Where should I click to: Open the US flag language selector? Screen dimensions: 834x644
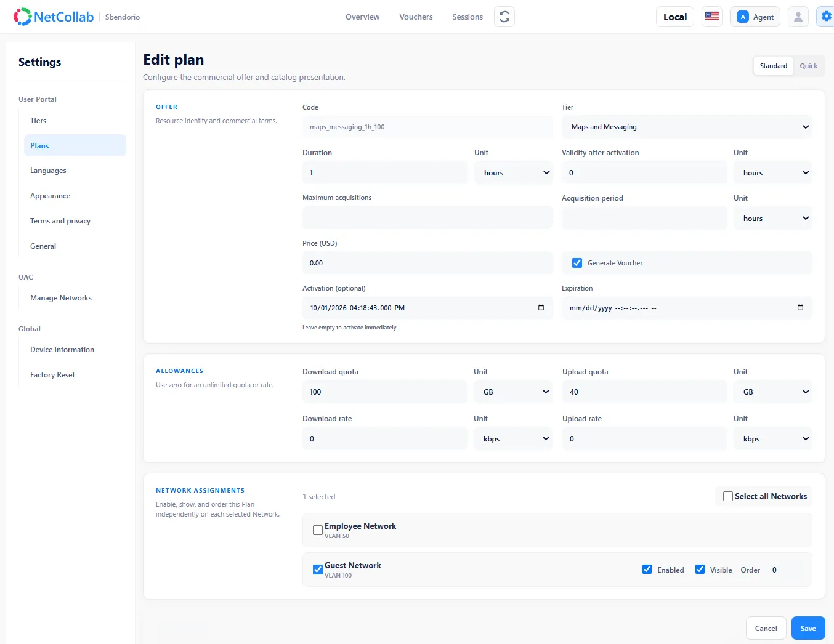712,17
